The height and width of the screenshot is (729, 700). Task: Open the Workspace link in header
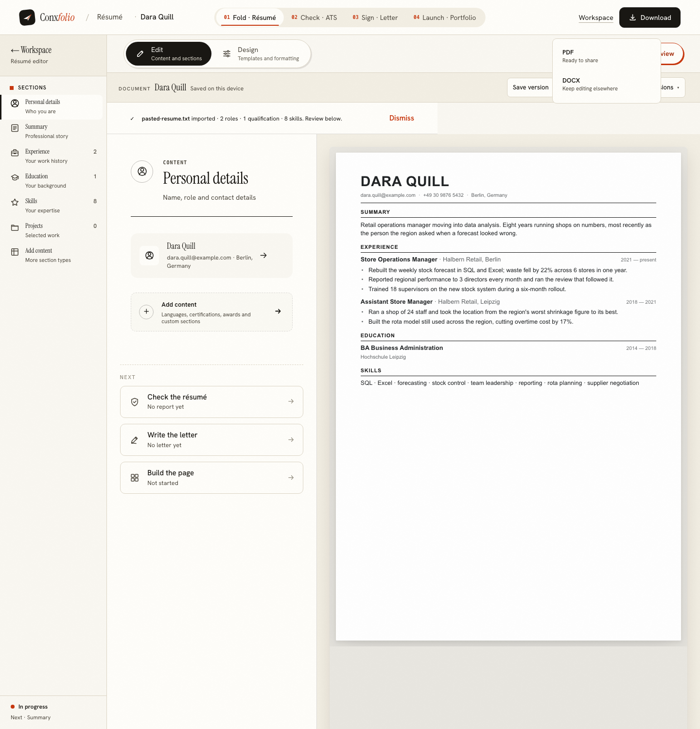coord(596,17)
